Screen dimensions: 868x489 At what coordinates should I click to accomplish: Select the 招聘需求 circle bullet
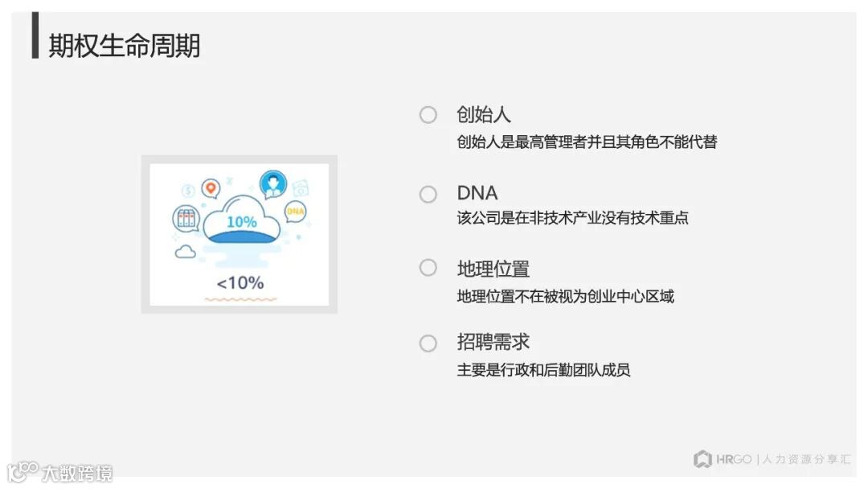pyautogui.click(x=428, y=343)
